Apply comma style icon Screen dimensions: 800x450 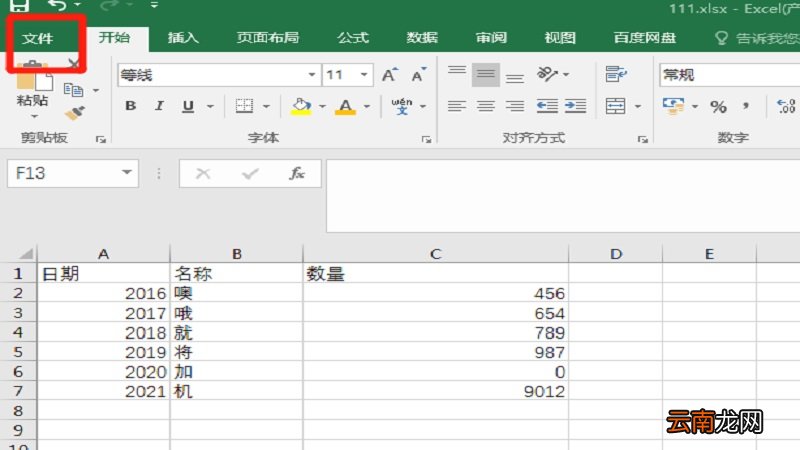pos(746,106)
